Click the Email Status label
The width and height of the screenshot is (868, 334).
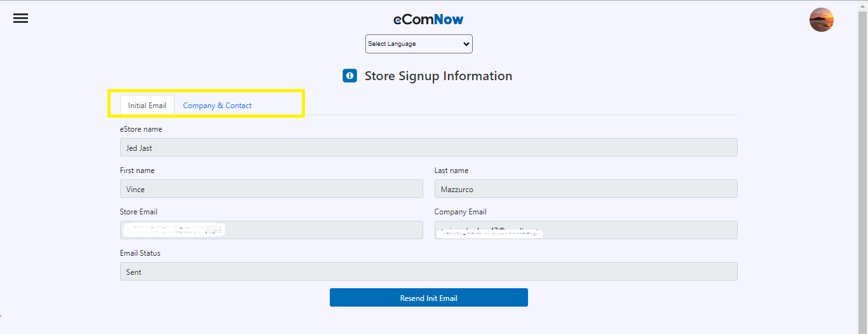coord(140,253)
